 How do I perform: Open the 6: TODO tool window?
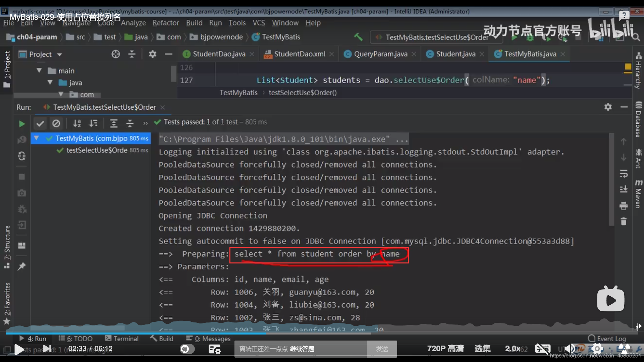click(x=75, y=339)
